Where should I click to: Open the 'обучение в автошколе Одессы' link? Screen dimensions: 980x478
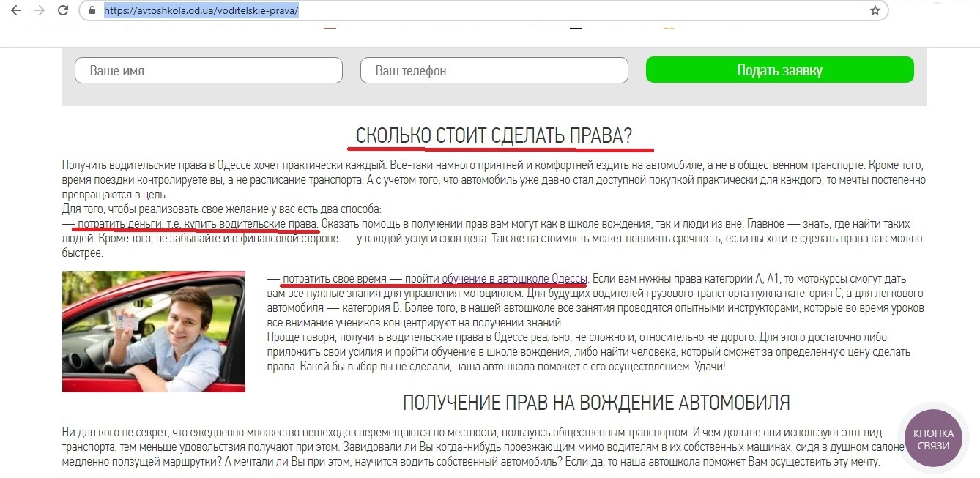click(514, 279)
